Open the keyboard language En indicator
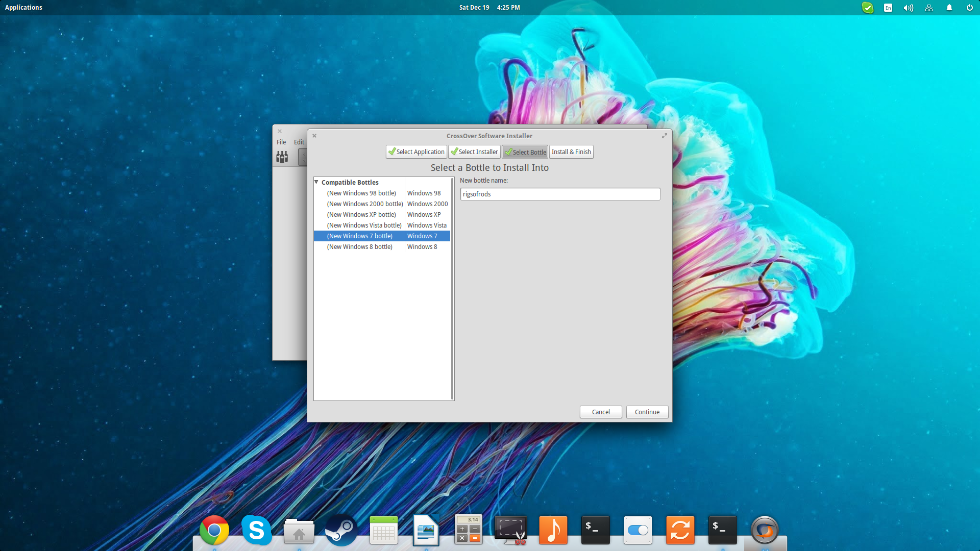Image resolution: width=980 pixels, height=551 pixels. tap(888, 8)
